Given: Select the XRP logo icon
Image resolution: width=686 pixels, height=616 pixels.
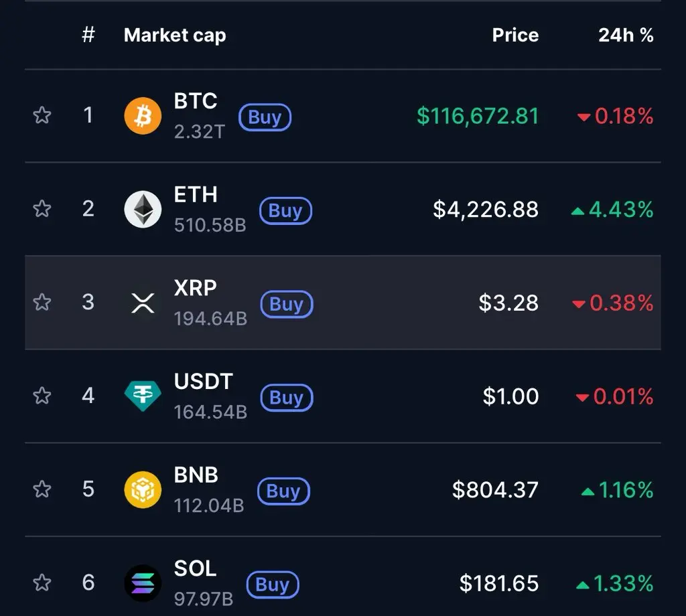Looking at the screenshot, I should point(143,303).
